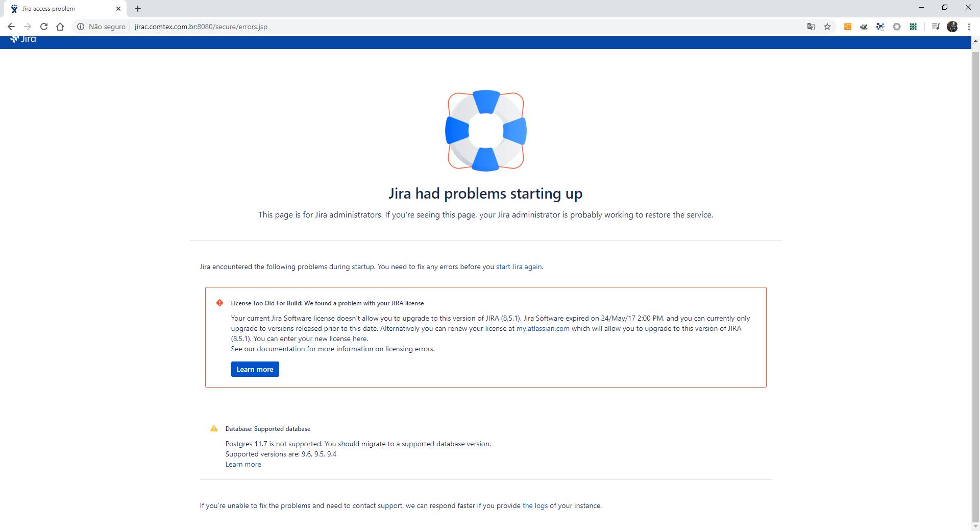The image size is (980, 531).
Task: Open the my.atlassian.com link
Action: point(543,328)
